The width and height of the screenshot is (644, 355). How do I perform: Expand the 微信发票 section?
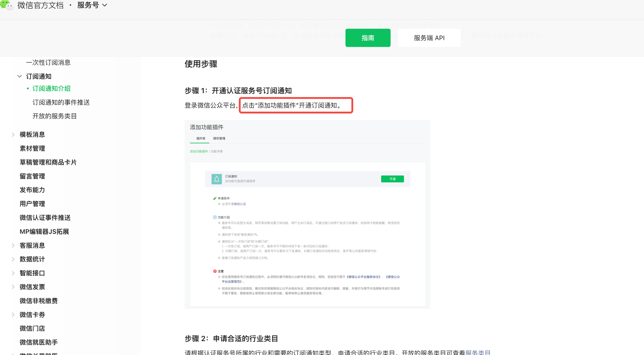pyautogui.click(x=13, y=287)
